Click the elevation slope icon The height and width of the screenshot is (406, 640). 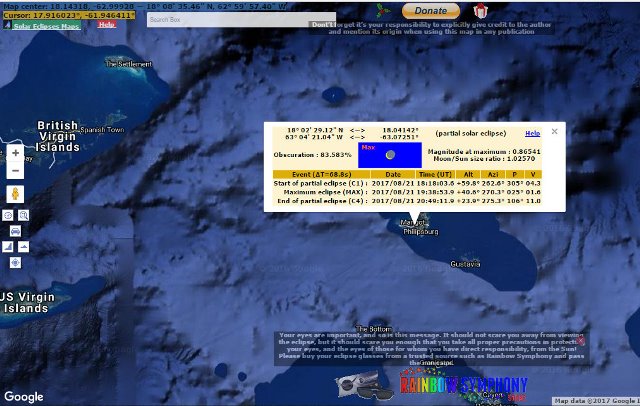[8, 247]
